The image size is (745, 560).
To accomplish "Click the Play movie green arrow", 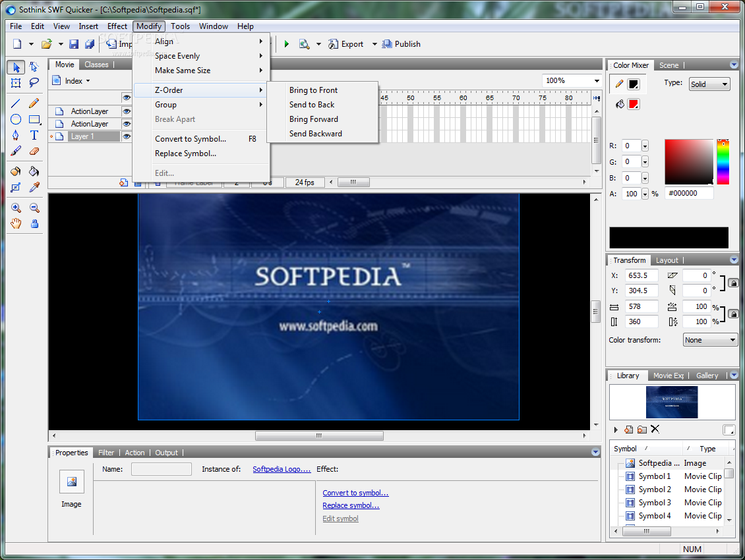I will point(287,44).
